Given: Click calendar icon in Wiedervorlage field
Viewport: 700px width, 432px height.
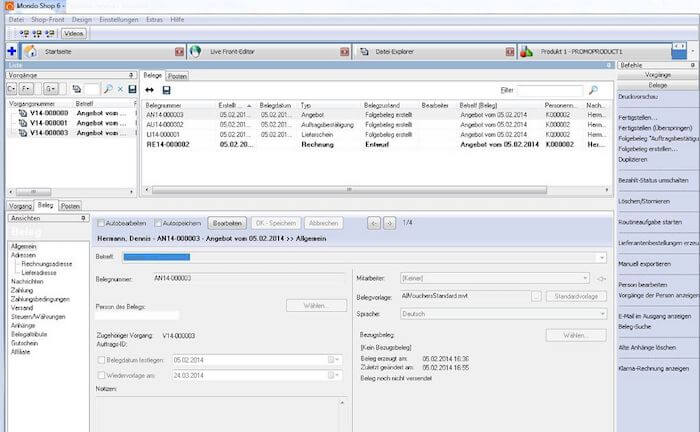Looking at the screenshot, I should pos(331,375).
